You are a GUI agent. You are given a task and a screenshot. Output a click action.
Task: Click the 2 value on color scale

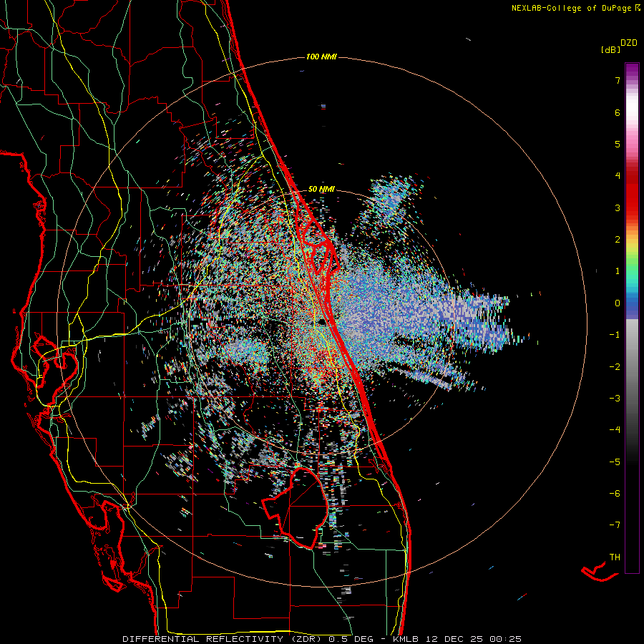tap(618, 240)
